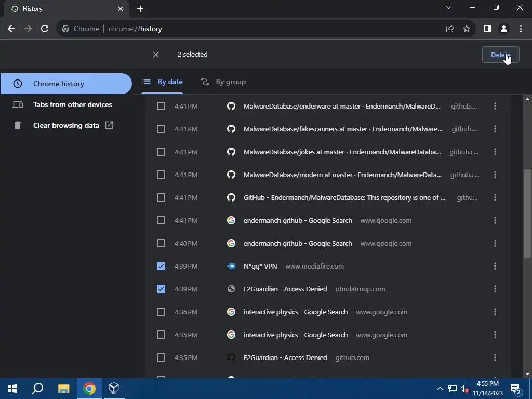Show hidden tray icons chevron
Screen dimensions: 532x399
click(x=440, y=389)
